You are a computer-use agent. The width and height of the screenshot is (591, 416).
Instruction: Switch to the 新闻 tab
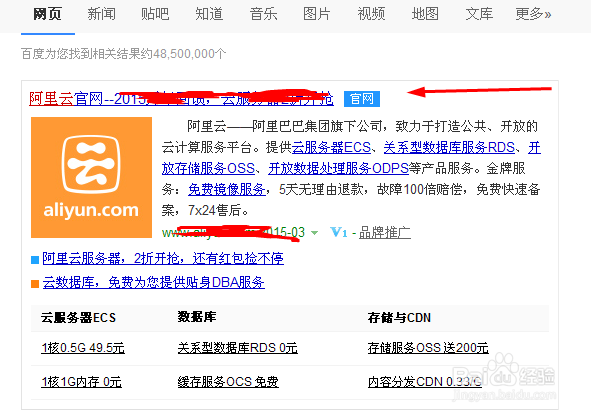click(x=101, y=14)
